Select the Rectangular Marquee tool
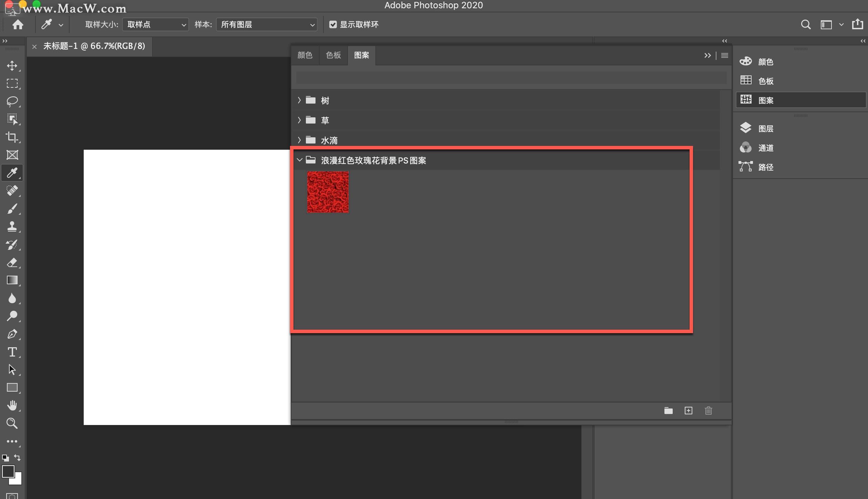Screen dimensions: 868x499 [12, 83]
